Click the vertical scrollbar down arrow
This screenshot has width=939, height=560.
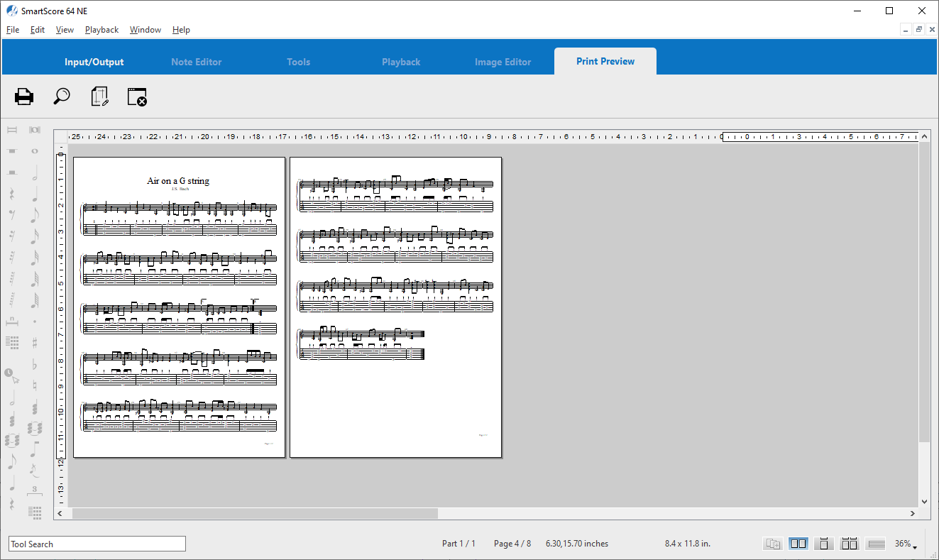click(x=924, y=501)
